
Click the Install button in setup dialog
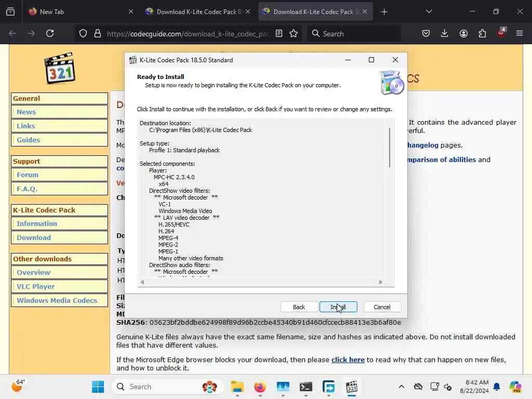pyautogui.click(x=338, y=307)
